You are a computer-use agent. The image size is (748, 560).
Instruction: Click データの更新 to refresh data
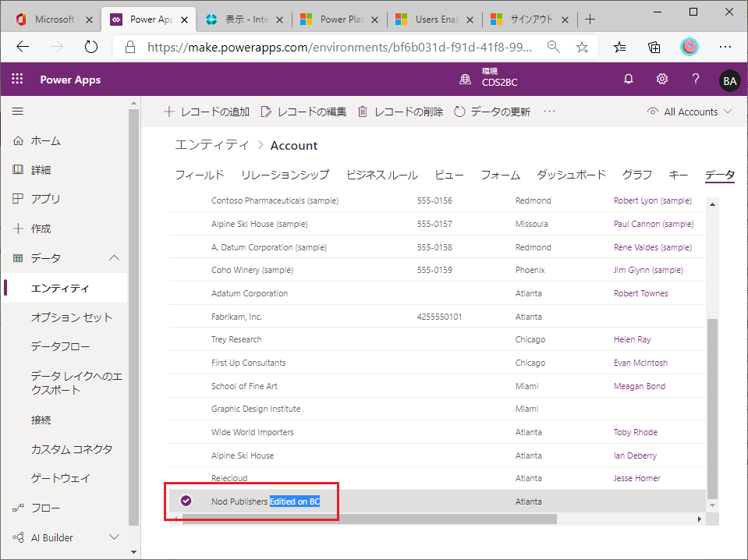tap(492, 112)
